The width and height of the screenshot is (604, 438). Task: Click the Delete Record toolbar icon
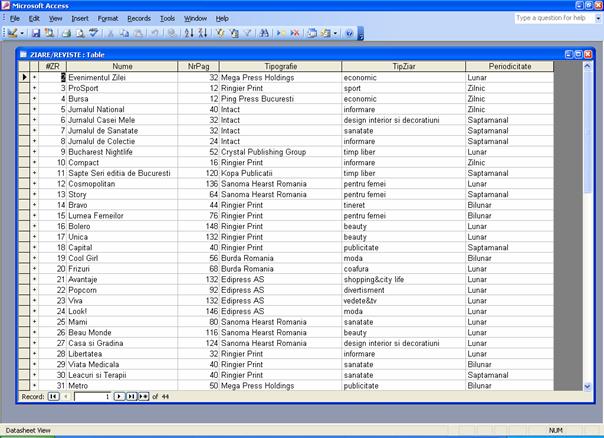[x=295, y=33]
